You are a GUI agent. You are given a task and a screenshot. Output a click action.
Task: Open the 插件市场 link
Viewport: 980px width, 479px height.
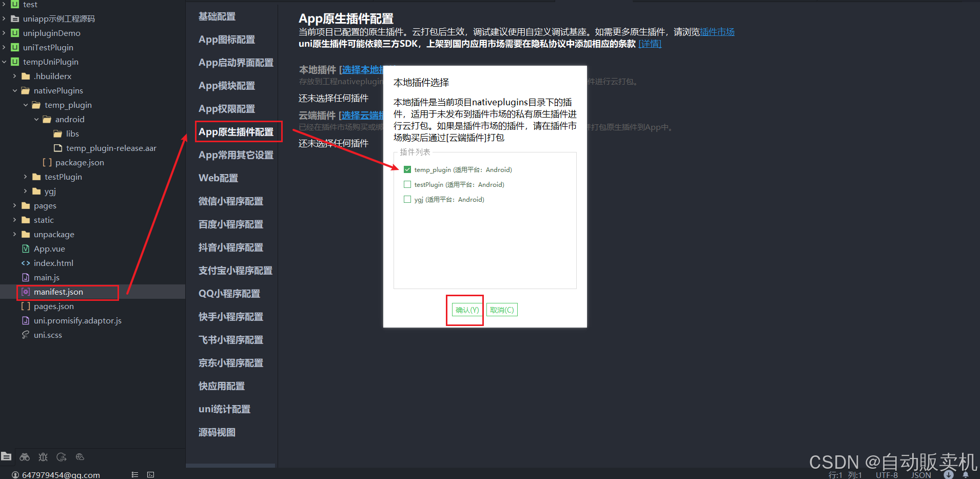(716, 31)
